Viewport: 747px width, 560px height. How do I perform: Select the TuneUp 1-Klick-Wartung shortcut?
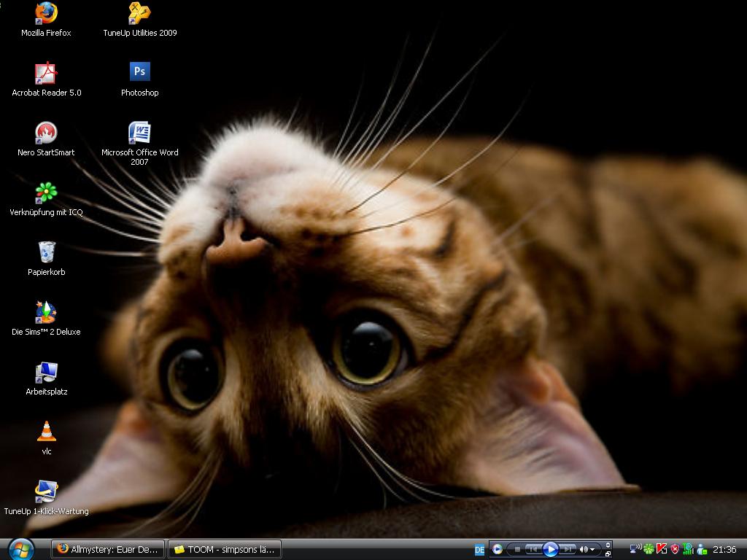point(46,491)
